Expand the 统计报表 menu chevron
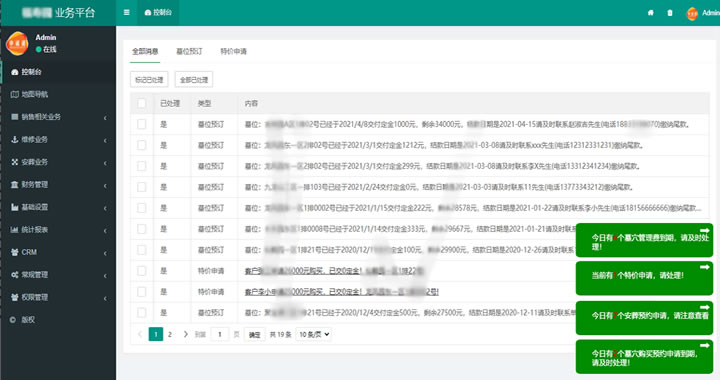Image resolution: width=720 pixels, height=380 pixels. click(105, 230)
